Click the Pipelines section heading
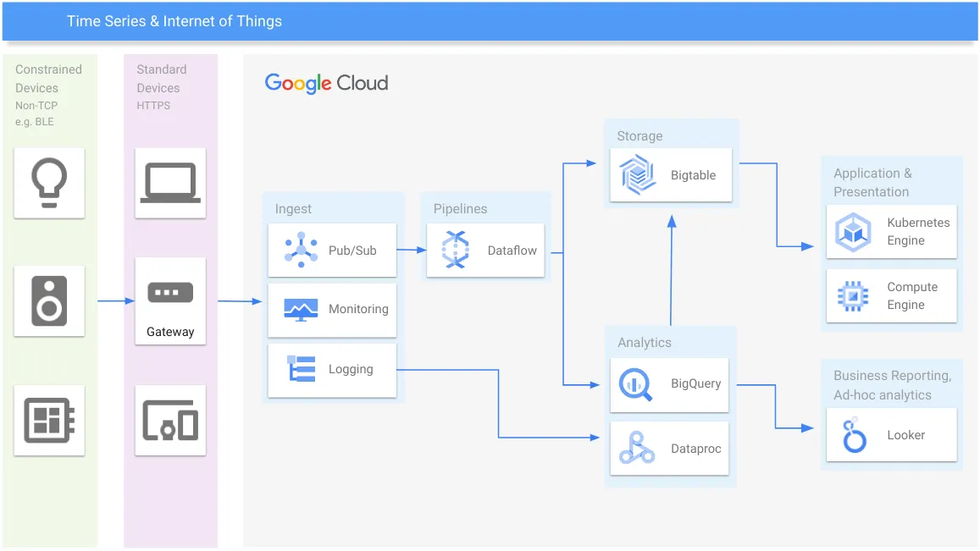Viewport: 980px width, 551px height. pyautogui.click(x=460, y=209)
